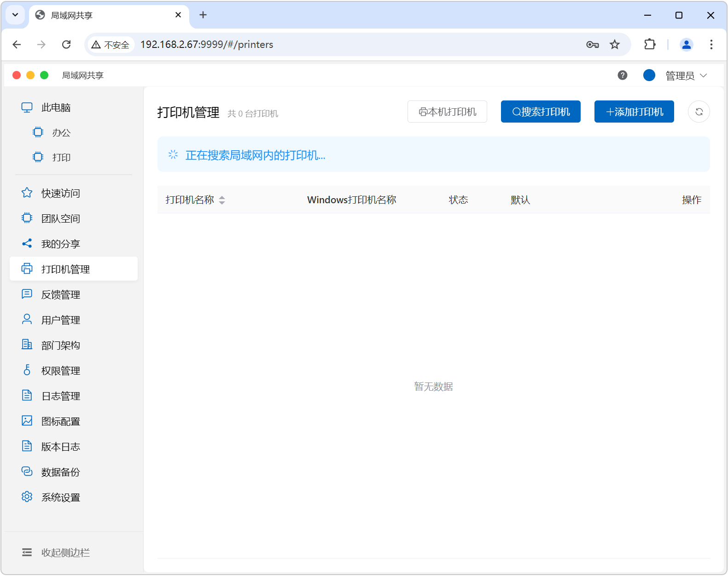Open the tab search dropdown arrow

coord(15,15)
